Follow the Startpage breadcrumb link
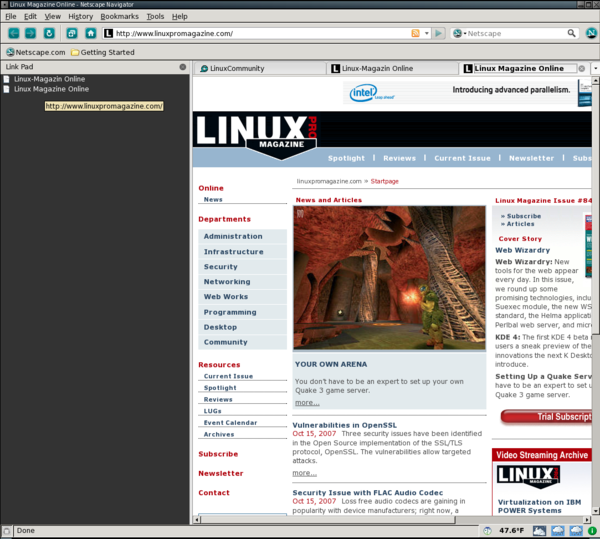This screenshot has height=539, width=600. pos(385,181)
